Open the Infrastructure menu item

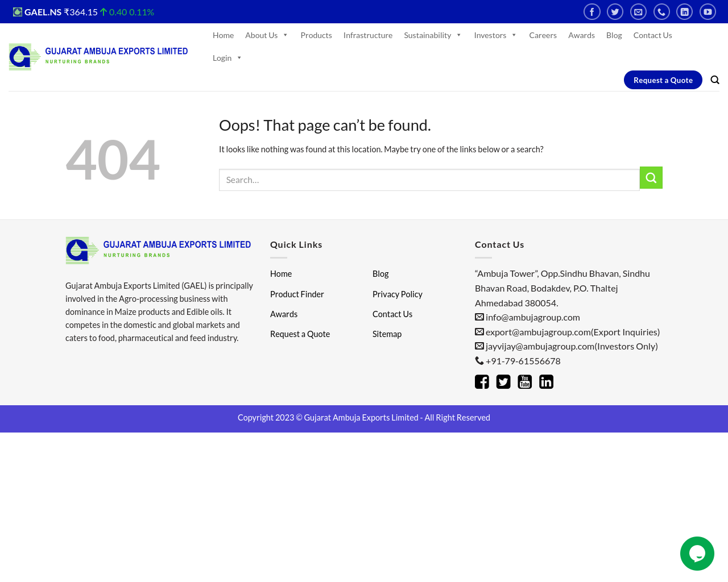click(x=368, y=35)
